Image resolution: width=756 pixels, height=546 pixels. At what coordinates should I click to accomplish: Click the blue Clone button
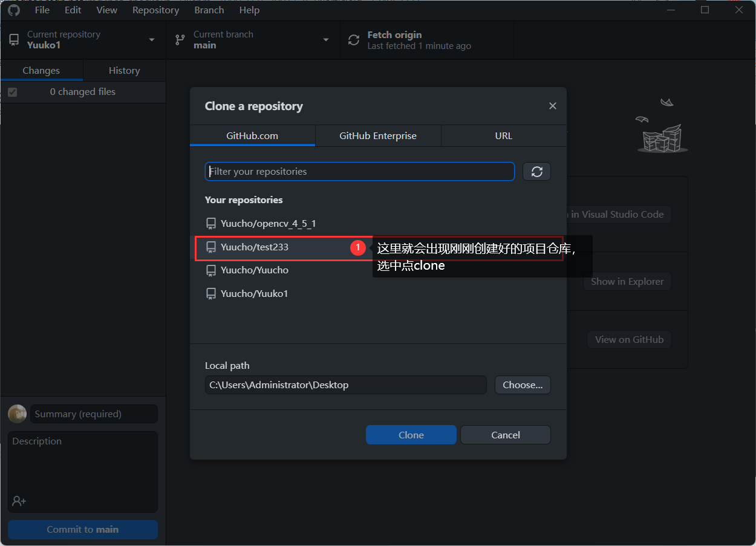411,435
